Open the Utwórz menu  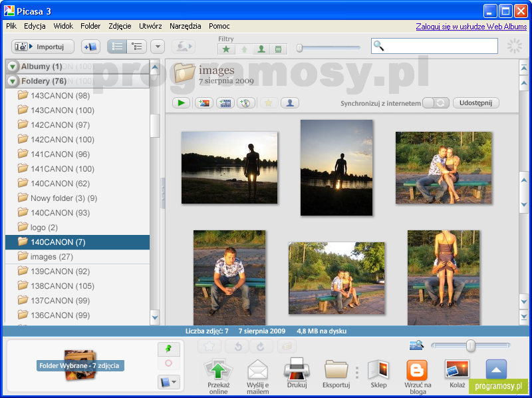click(x=150, y=26)
